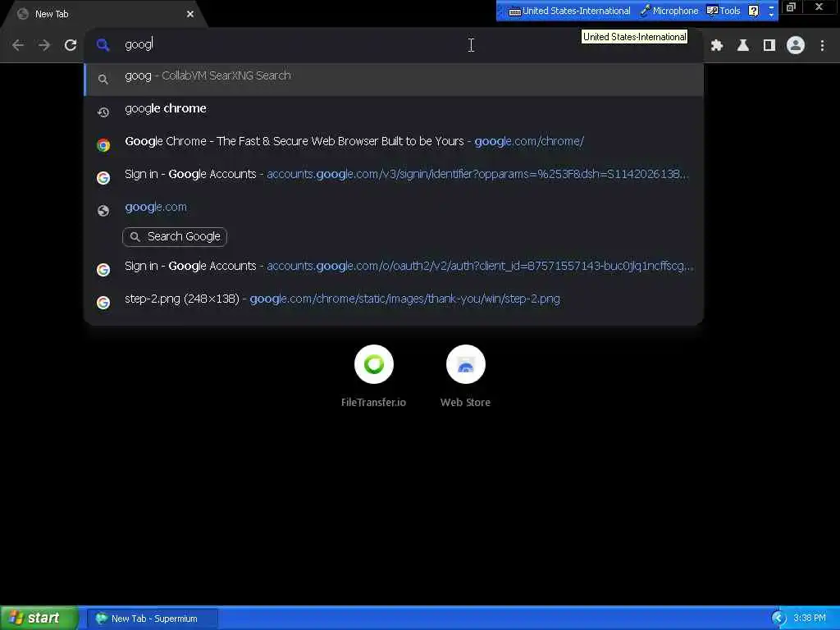The height and width of the screenshot is (630, 840).
Task: Choose the google chrome history suggestion
Action: 394,111
